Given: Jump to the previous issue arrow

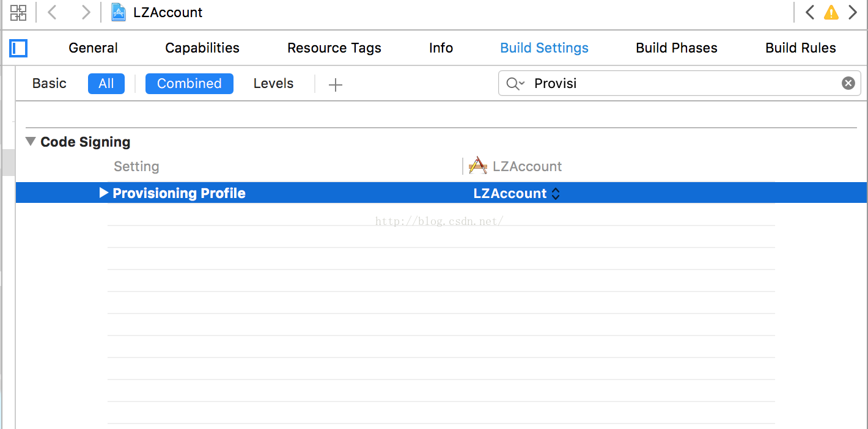Looking at the screenshot, I should [x=810, y=12].
